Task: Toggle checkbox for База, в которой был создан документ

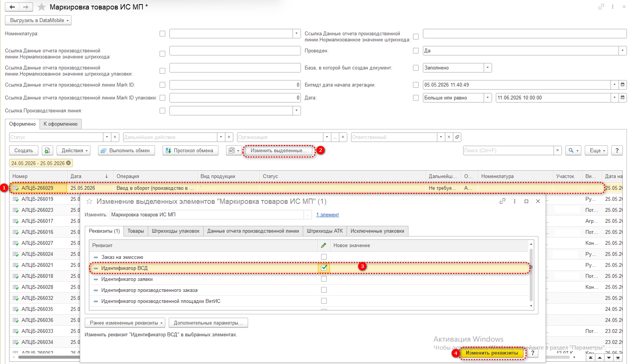Action: pos(416,68)
